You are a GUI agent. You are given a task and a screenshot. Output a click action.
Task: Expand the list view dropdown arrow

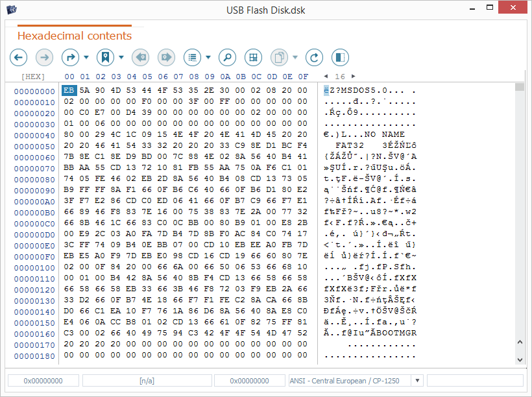click(x=208, y=58)
